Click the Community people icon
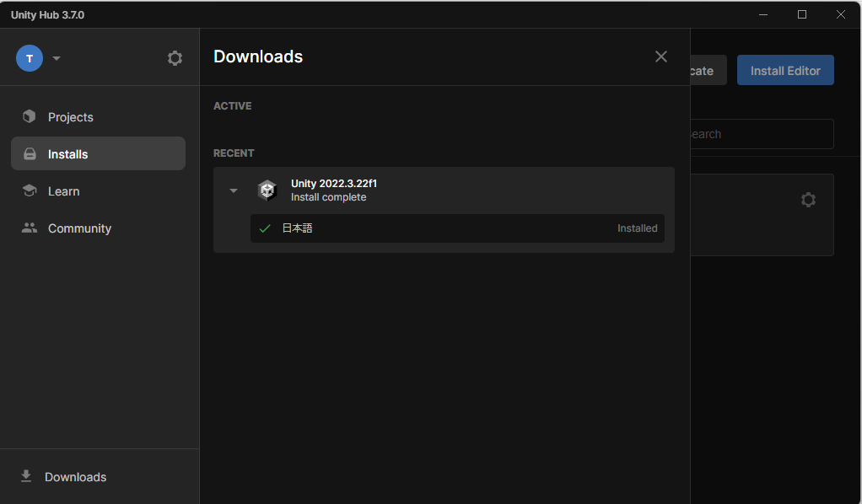Screen dimensions: 862x504 pyautogui.click(x=30, y=228)
